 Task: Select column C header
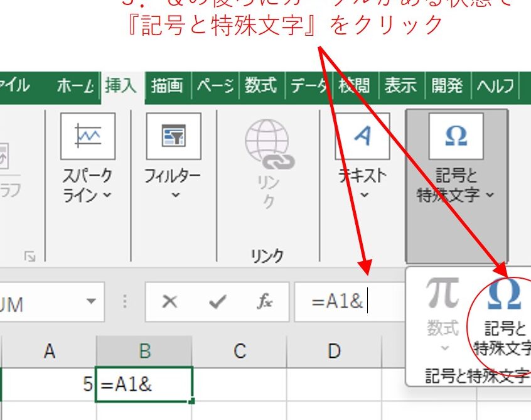[x=239, y=351]
